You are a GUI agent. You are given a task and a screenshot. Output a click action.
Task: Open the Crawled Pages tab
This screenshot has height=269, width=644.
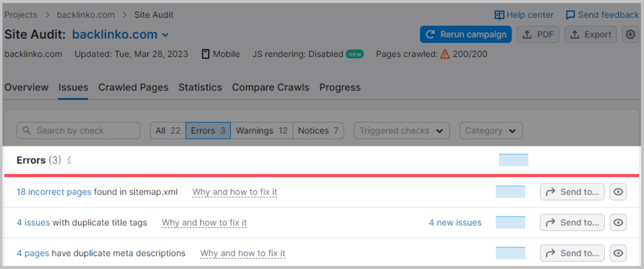click(133, 87)
